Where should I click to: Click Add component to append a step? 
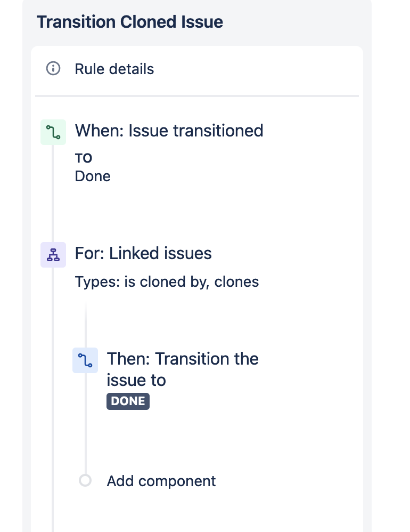point(161,481)
